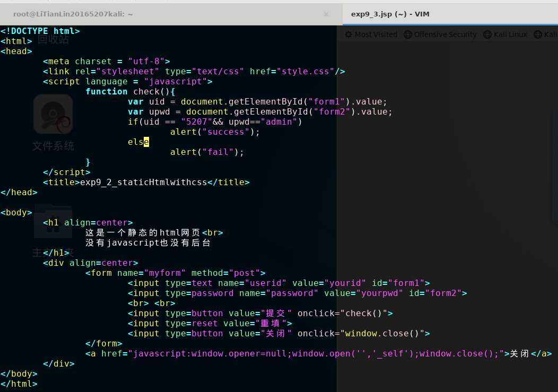Click the var upwd declaration line

click(260, 112)
